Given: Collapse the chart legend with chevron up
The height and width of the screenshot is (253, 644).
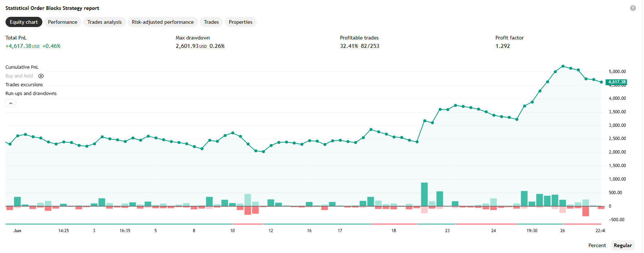Looking at the screenshot, I should pos(11,103).
